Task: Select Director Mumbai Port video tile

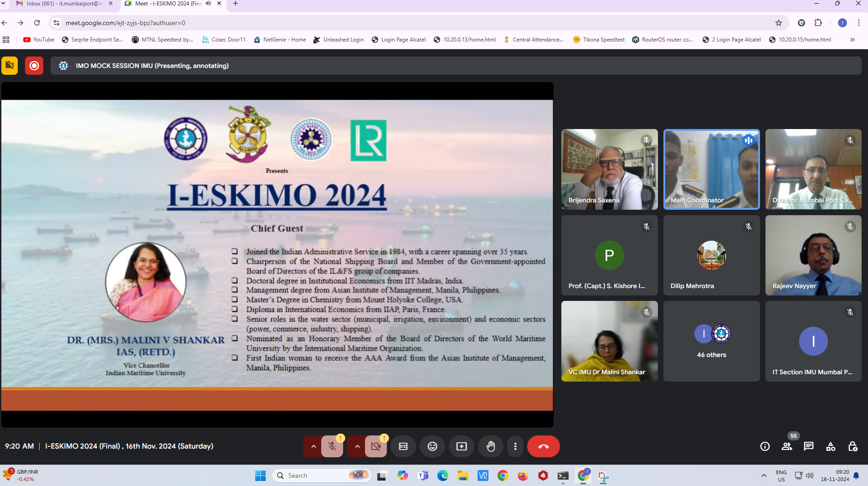Action: click(813, 169)
